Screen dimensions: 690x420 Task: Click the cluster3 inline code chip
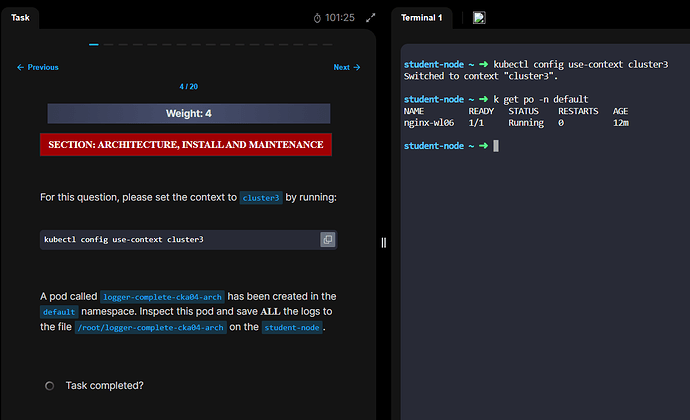click(x=261, y=198)
